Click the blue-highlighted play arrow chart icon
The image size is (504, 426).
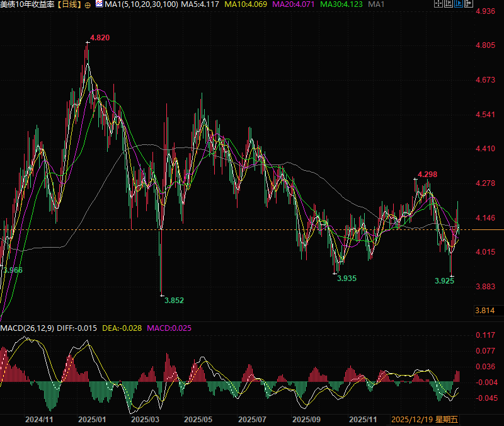(x=458, y=4)
